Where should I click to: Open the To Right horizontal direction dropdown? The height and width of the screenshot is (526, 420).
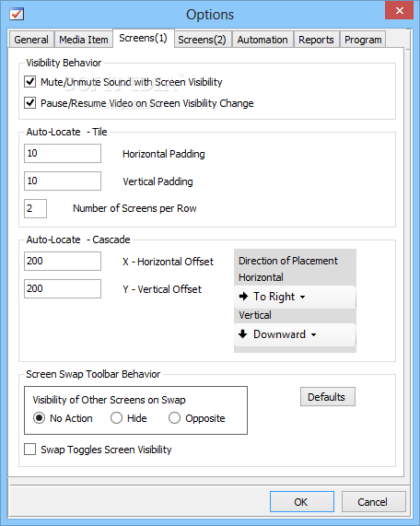(295, 297)
